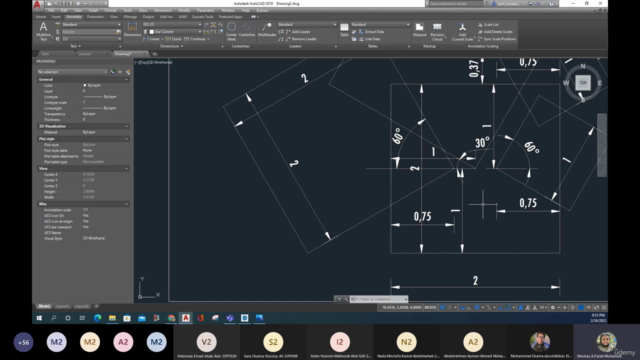
Task: Draw a Revision Cloud
Action: pyautogui.click(x=437, y=32)
